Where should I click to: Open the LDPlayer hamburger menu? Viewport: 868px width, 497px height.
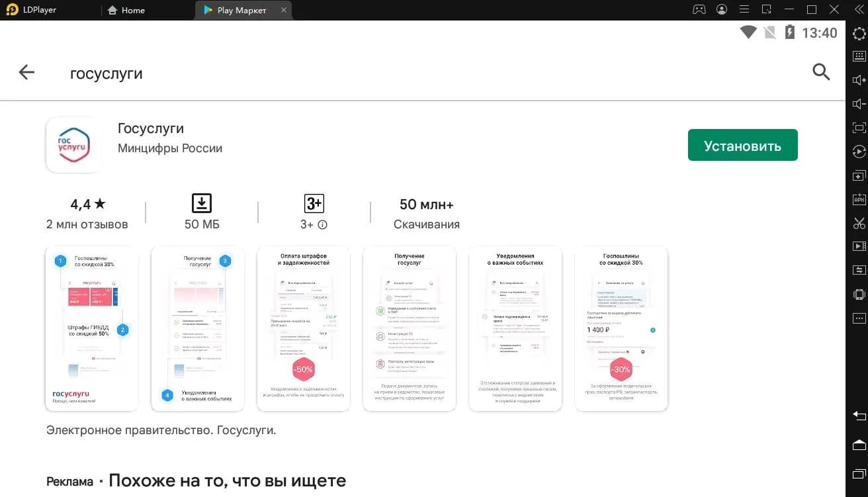pyautogui.click(x=744, y=10)
